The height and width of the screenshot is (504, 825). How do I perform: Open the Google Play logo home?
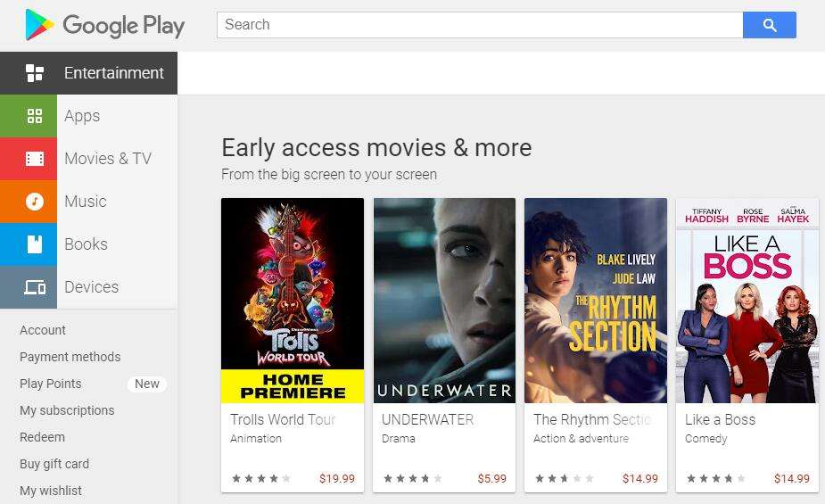tap(104, 25)
